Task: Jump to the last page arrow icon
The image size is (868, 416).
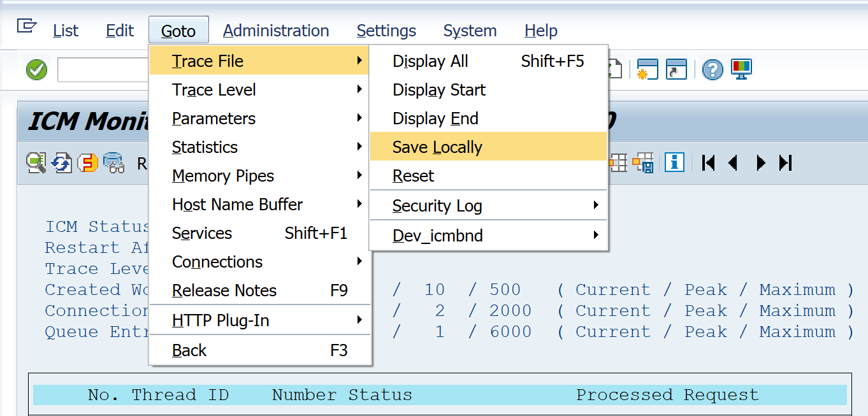Action: [786, 163]
